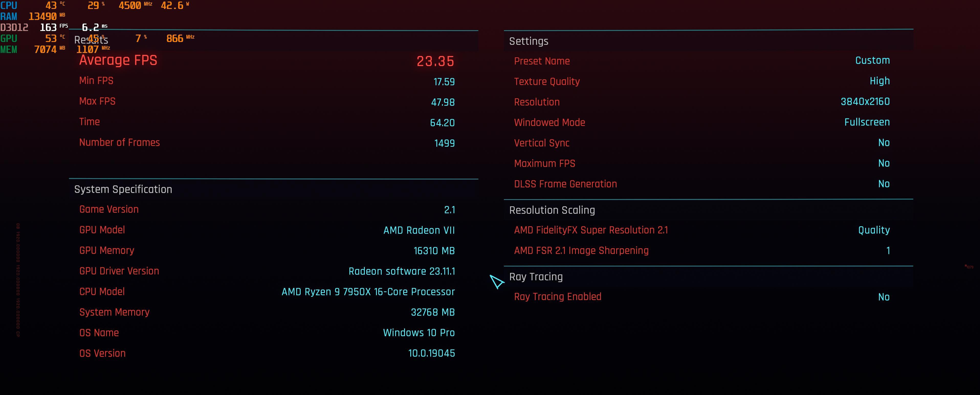Select the Resolution value 3840x2160
Viewport: 980px width, 395px height.
click(865, 102)
